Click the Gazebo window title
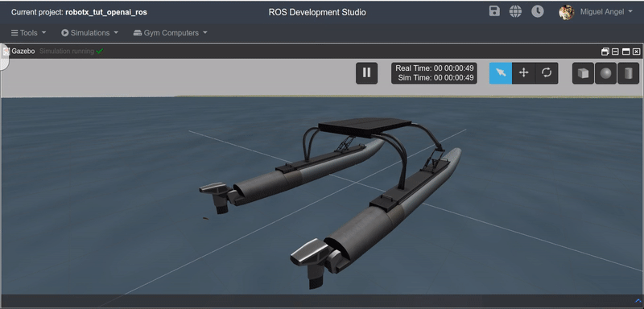Screen dimensions: 644x309 point(23,51)
